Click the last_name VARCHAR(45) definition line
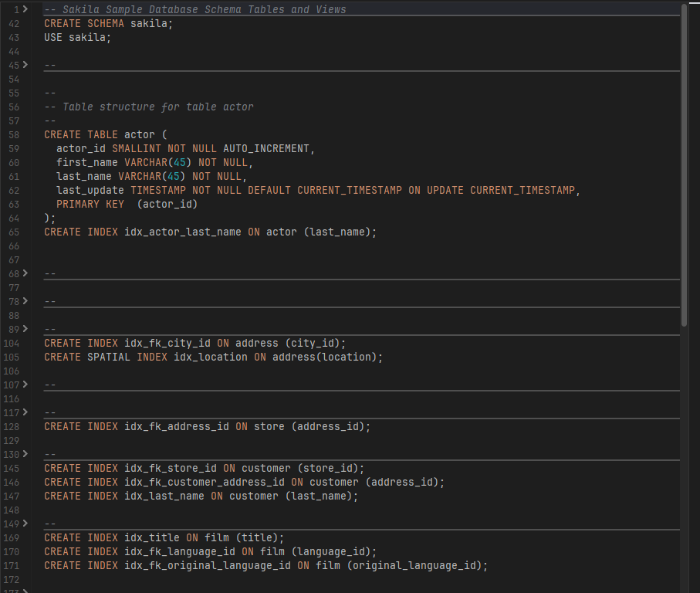Viewport: 700px width, 593px height. tap(151, 176)
